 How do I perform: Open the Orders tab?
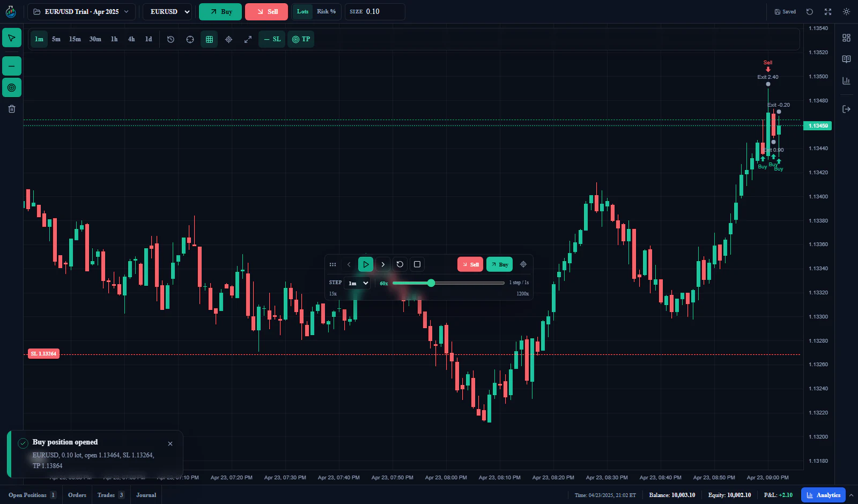[x=77, y=495]
